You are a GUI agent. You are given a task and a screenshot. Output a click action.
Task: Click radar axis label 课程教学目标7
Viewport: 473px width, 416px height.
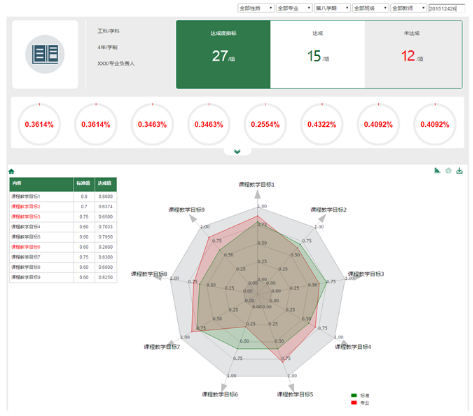tap(162, 347)
